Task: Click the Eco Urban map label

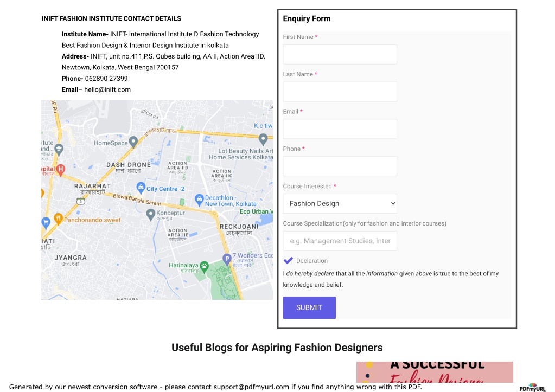Action: pos(256,211)
